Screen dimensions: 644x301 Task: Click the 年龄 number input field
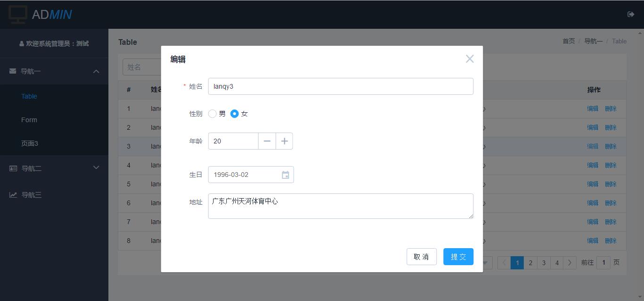click(x=233, y=141)
